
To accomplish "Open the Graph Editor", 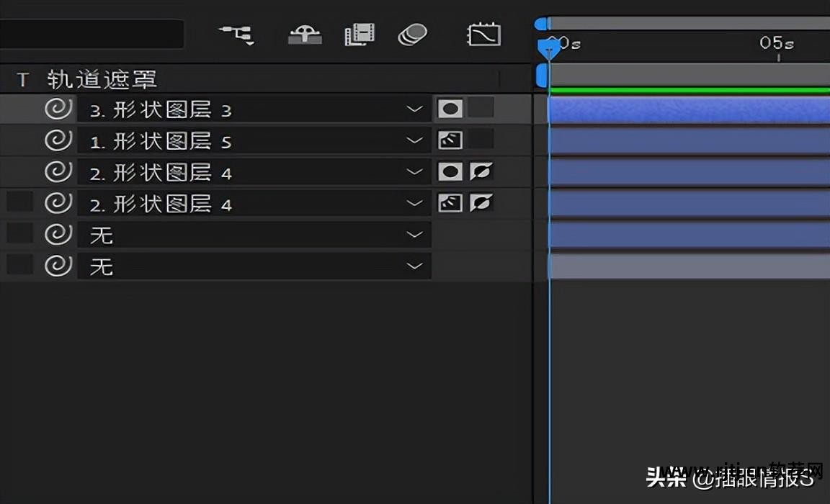I will [483, 34].
